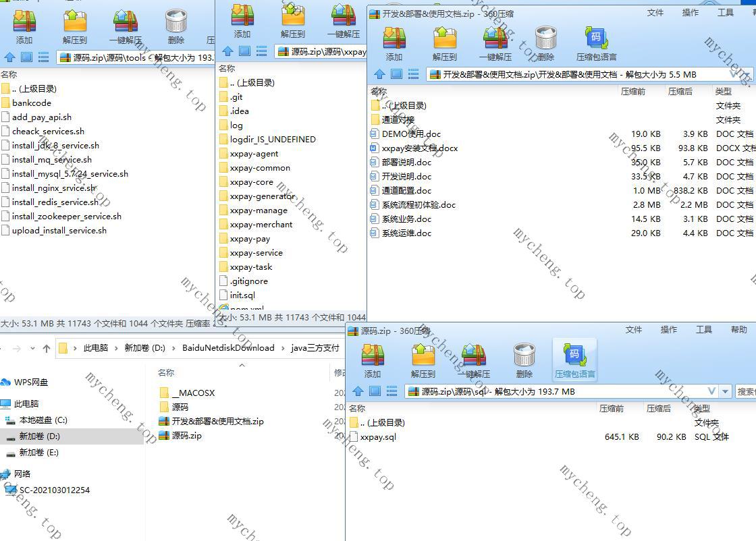Click 解压到 icon in tools archive window
This screenshot has height=541, width=756.
(x=75, y=22)
